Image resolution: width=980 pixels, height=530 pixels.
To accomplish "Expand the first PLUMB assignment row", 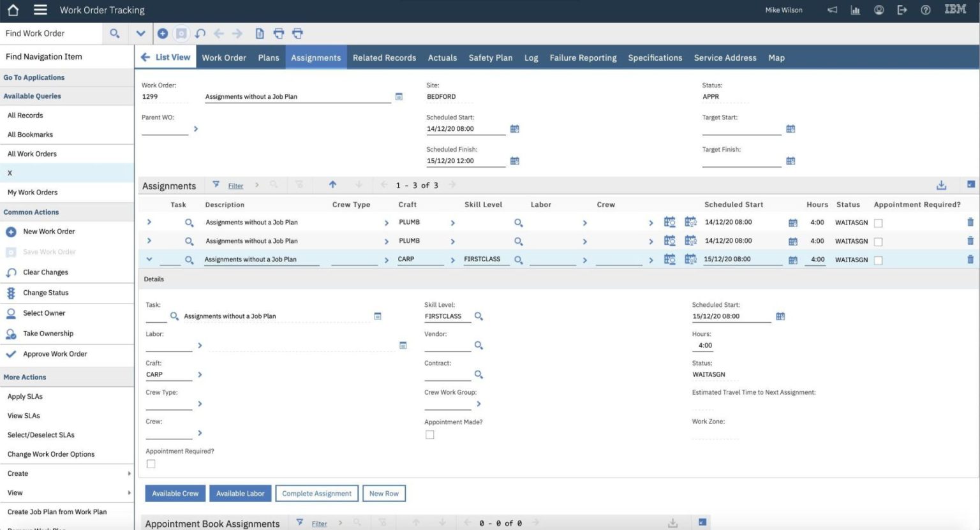I will point(149,222).
